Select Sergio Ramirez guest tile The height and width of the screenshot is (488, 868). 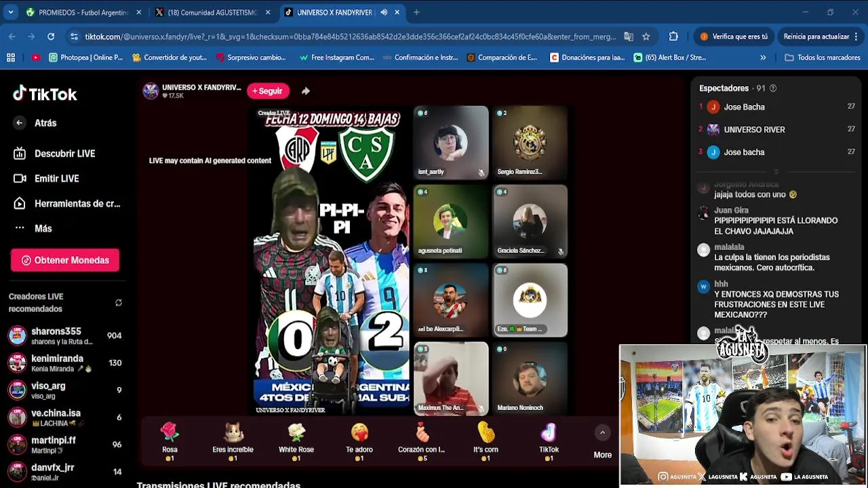[530, 142]
